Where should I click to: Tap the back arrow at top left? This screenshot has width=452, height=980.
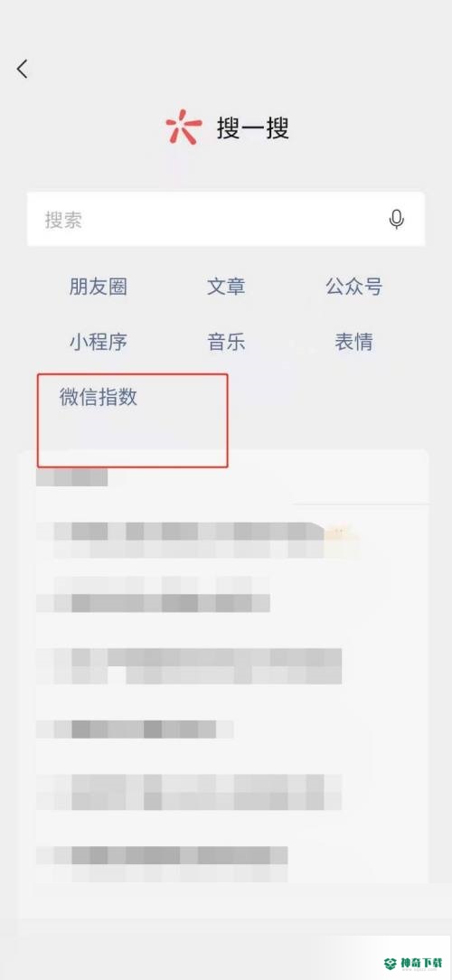[23, 69]
